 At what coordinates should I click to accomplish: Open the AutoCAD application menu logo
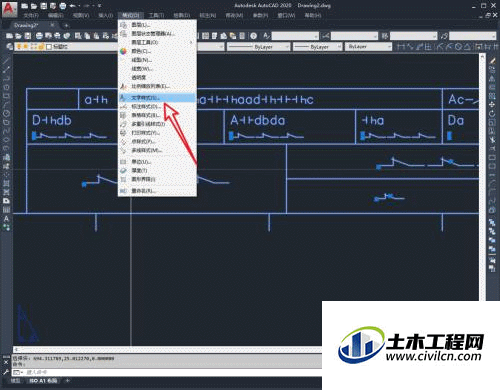(x=9, y=9)
